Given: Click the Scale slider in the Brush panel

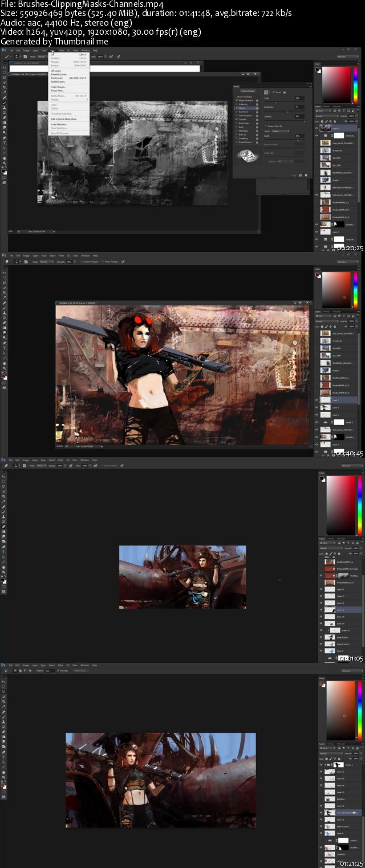Looking at the screenshot, I should [x=285, y=102].
